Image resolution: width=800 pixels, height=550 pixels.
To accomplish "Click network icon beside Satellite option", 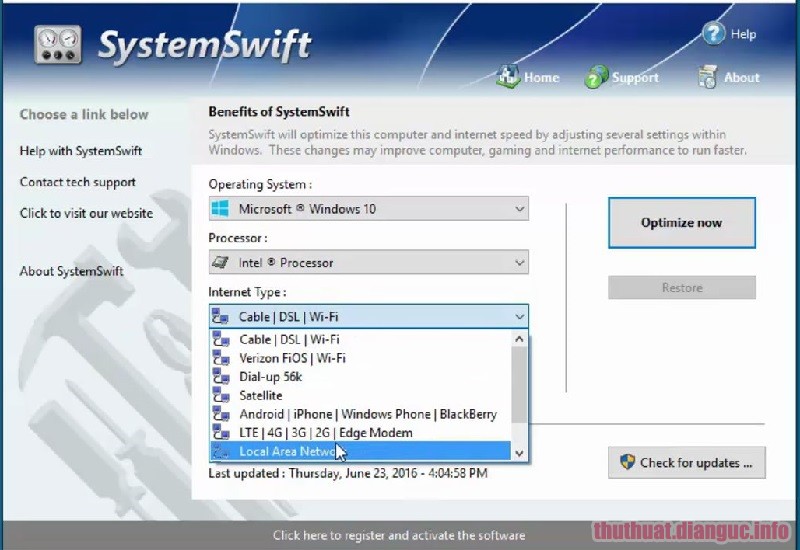I will tap(221, 395).
